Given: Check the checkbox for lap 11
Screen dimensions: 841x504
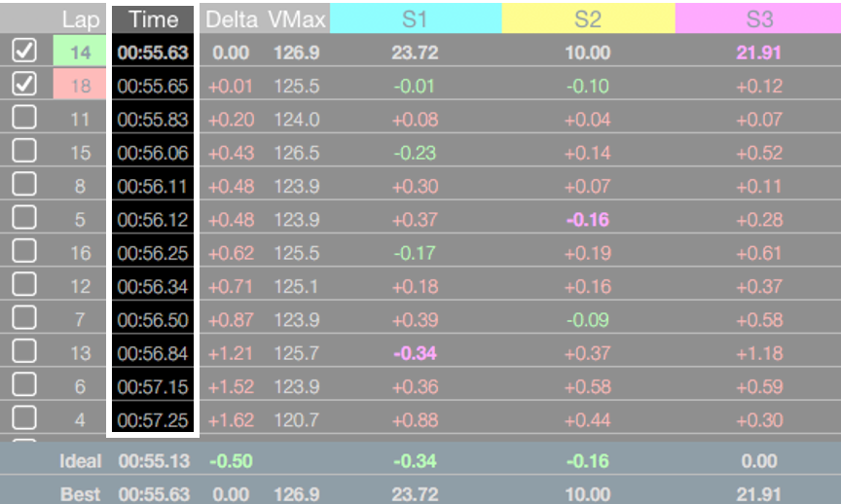Looking at the screenshot, I should [x=24, y=118].
